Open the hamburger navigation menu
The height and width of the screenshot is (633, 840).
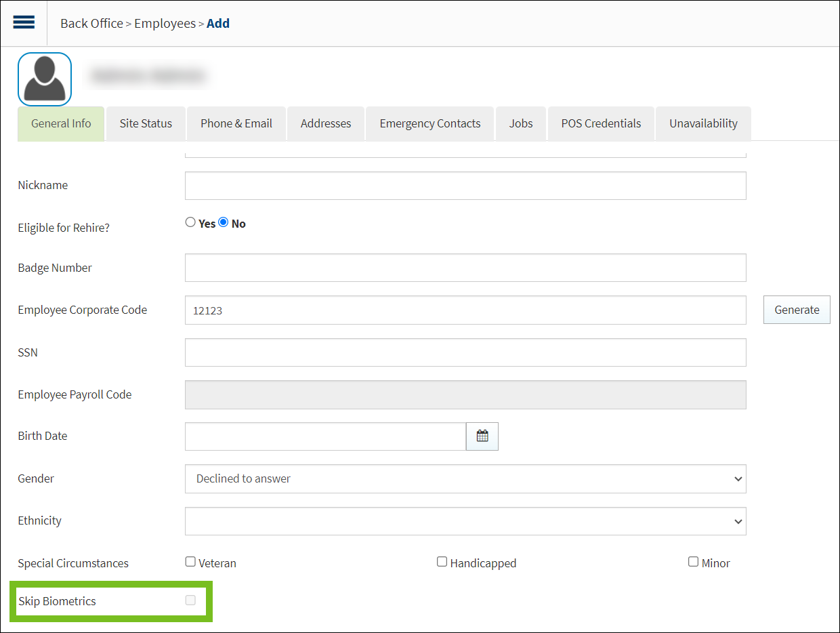[x=24, y=22]
